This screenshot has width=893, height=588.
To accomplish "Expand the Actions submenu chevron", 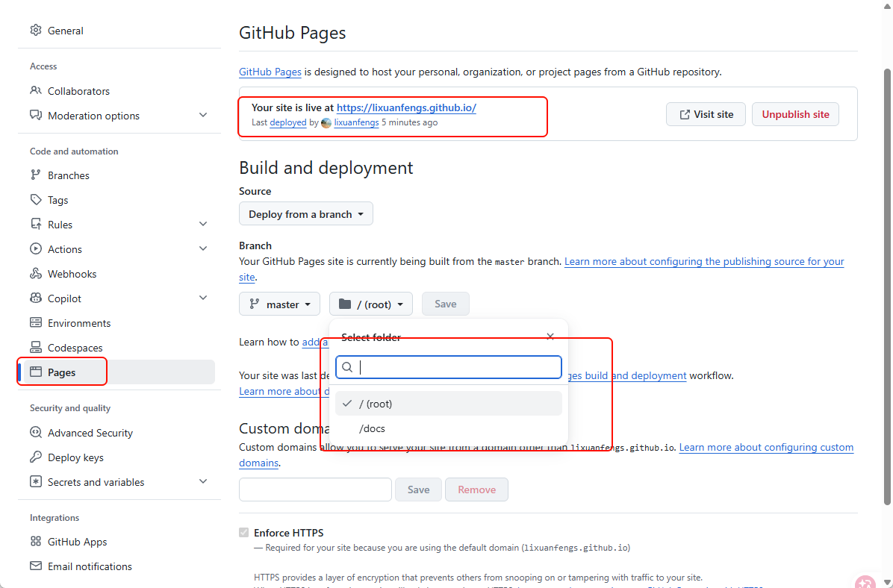I will (x=203, y=248).
